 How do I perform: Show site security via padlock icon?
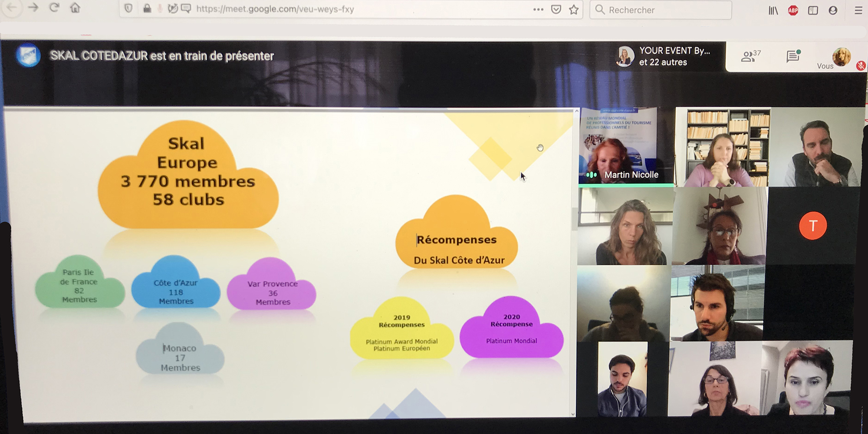pyautogui.click(x=148, y=9)
